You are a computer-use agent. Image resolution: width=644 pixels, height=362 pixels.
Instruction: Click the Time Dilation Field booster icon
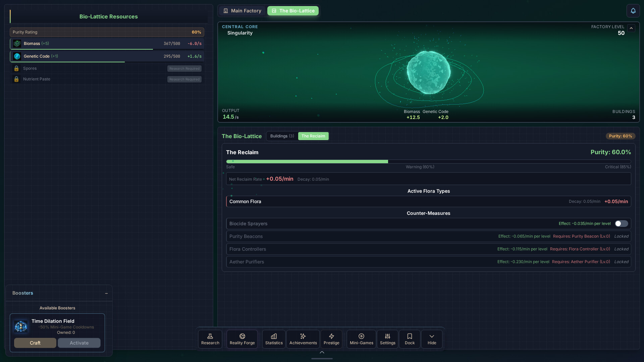click(21, 326)
